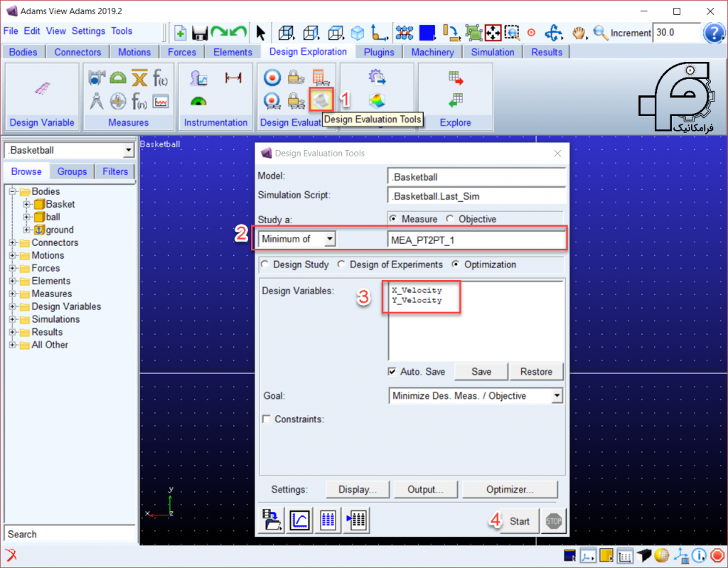Open the File menu
The image size is (728, 568).
point(11,31)
